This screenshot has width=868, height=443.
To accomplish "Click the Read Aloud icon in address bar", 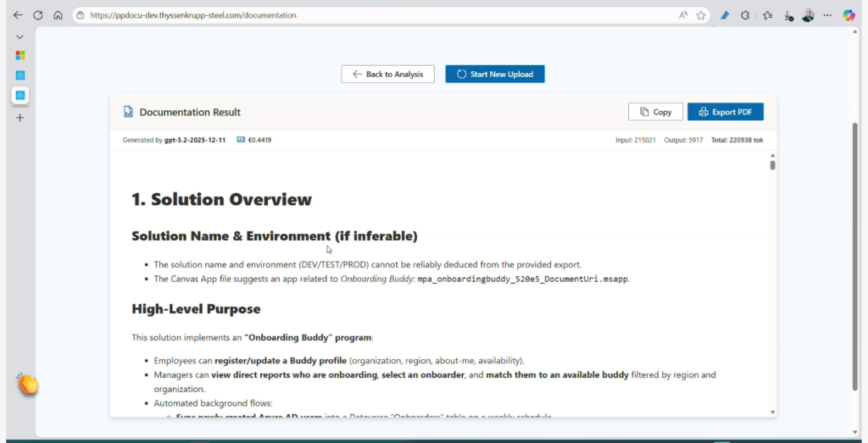I will click(683, 15).
